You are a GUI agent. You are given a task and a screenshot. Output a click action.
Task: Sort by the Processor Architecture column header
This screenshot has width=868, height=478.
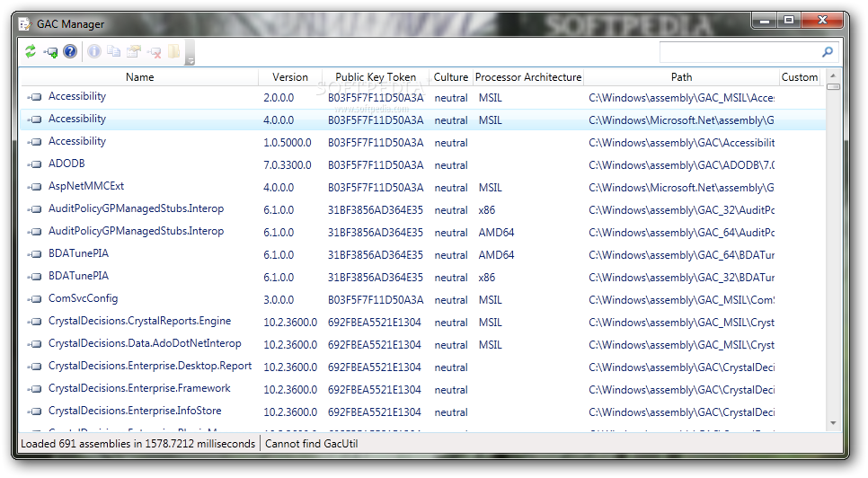(528, 77)
